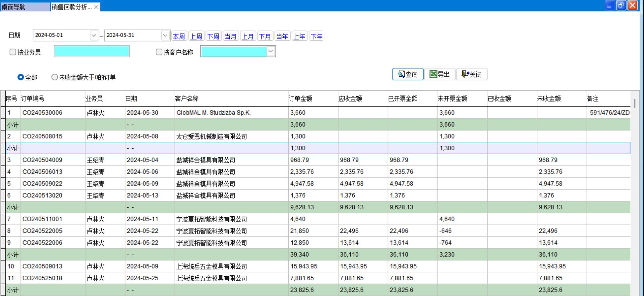Enable the 按业务员 checkbox

click(13, 52)
